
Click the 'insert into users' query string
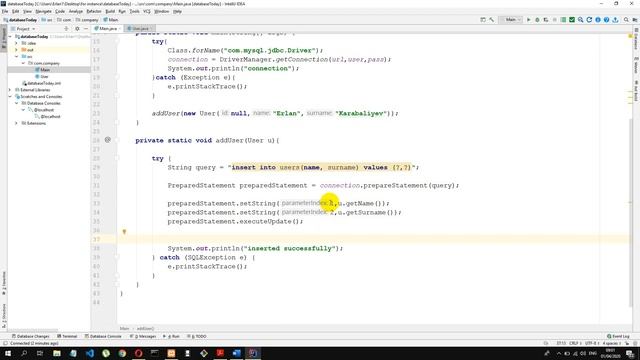[322, 167]
